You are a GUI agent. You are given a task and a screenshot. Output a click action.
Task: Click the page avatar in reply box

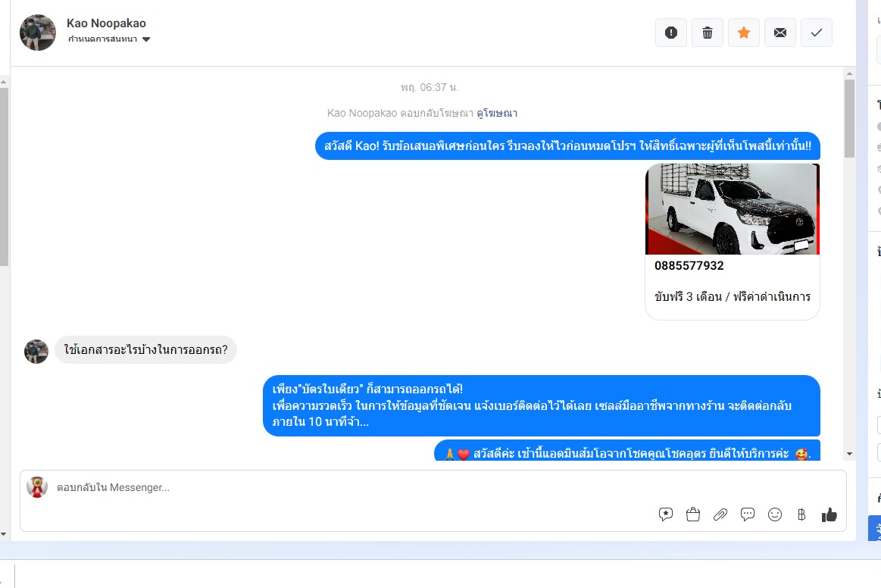pos(37,487)
